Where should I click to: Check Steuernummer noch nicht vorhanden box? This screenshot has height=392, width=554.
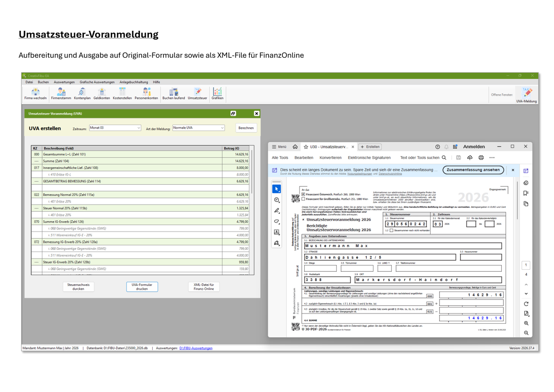tap(391, 230)
